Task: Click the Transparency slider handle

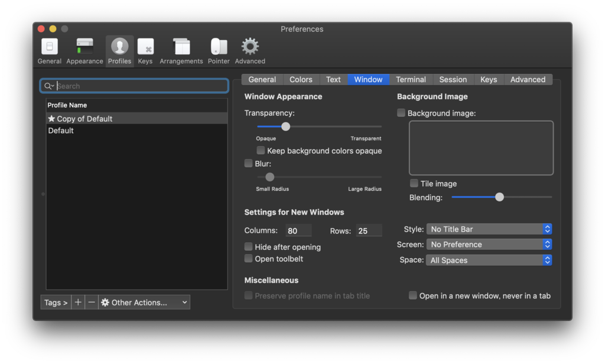Action: pos(285,126)
